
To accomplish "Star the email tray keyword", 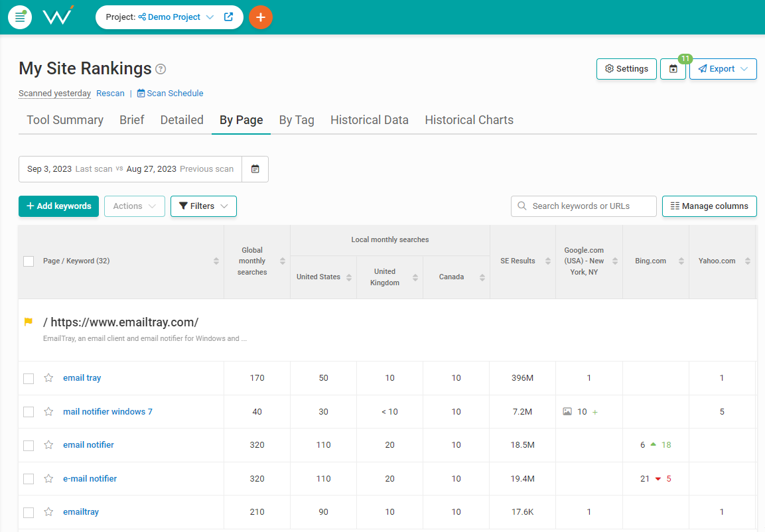I will (48, 378).
